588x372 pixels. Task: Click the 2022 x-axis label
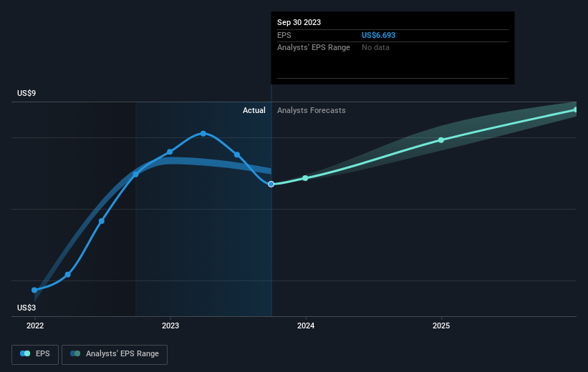35,325
